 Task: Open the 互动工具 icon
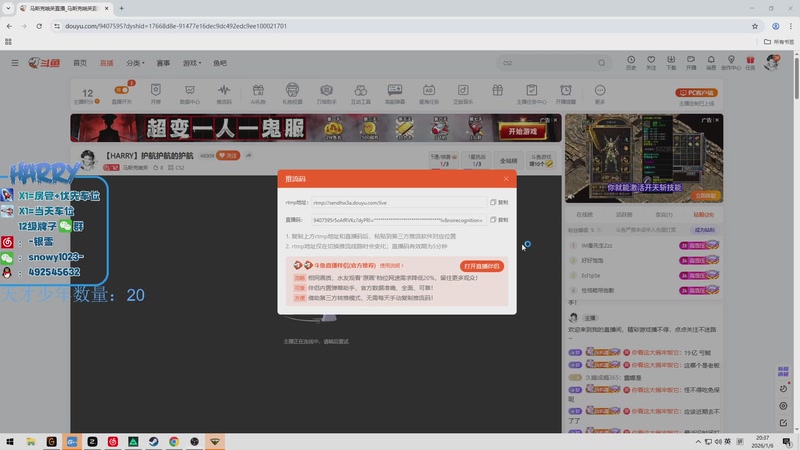tap(361, 93)
